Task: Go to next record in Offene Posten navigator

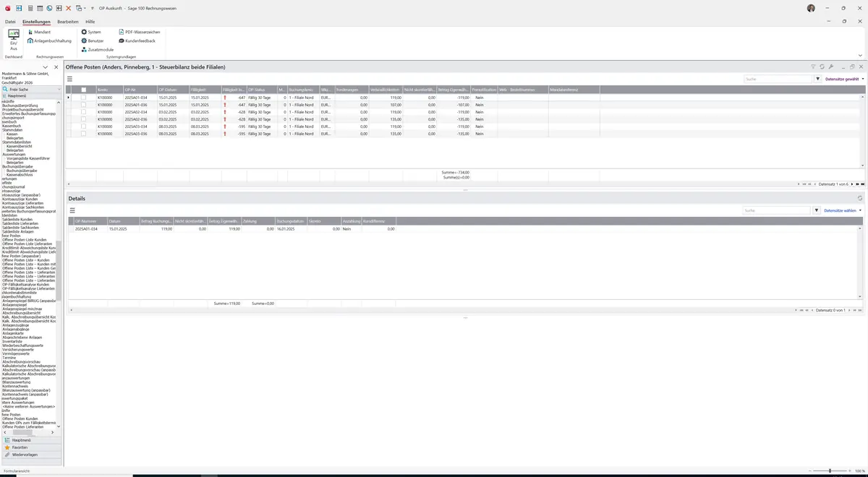Action: tap(852, 184)
